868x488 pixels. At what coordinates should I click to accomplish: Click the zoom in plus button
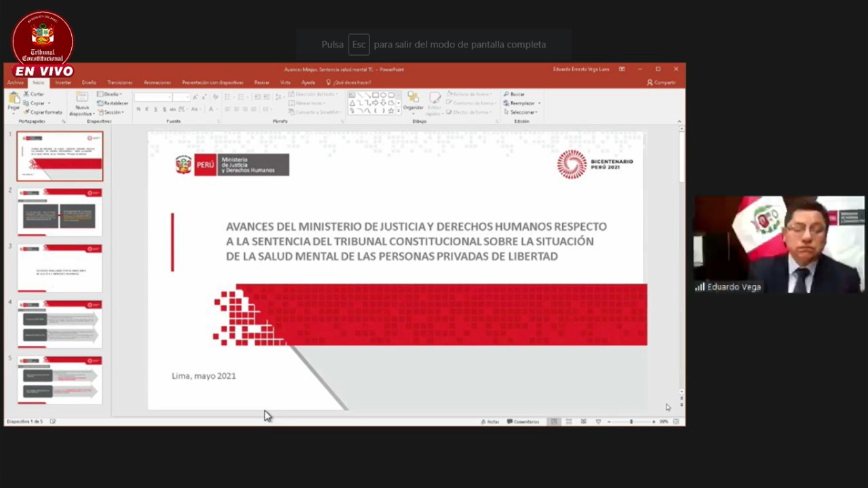[654, 421]
